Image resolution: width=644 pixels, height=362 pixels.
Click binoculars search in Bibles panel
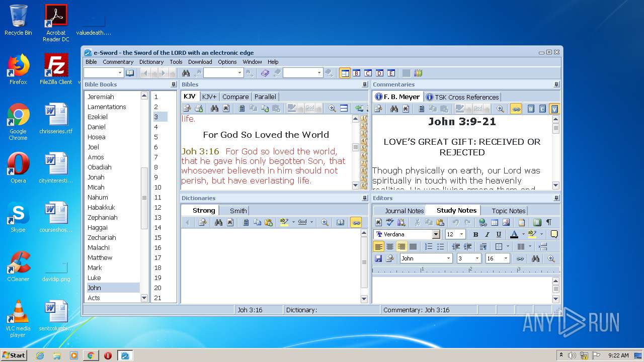pyautogui.click(x=214, y=108)
